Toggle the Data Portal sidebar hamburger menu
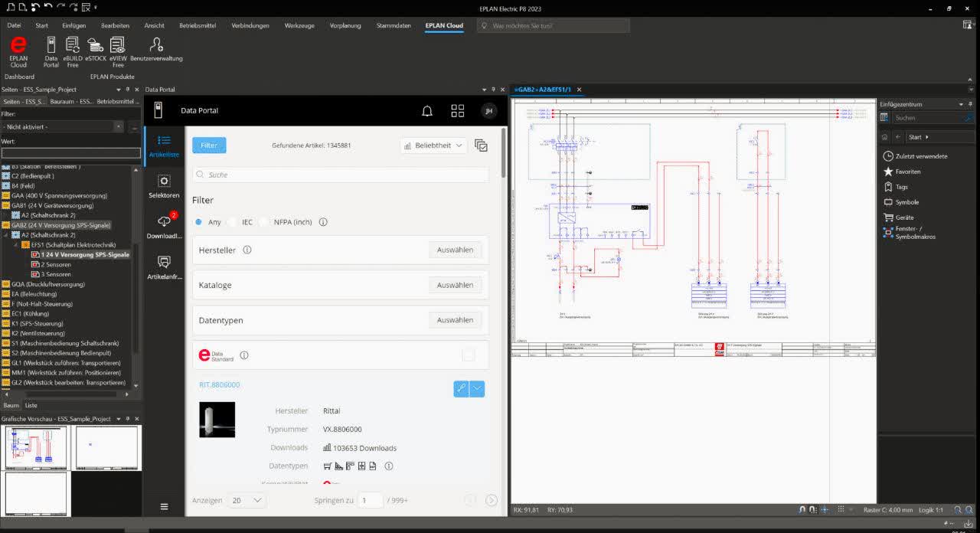The width and height of the screenshot is (980, 533). point(164,506)
